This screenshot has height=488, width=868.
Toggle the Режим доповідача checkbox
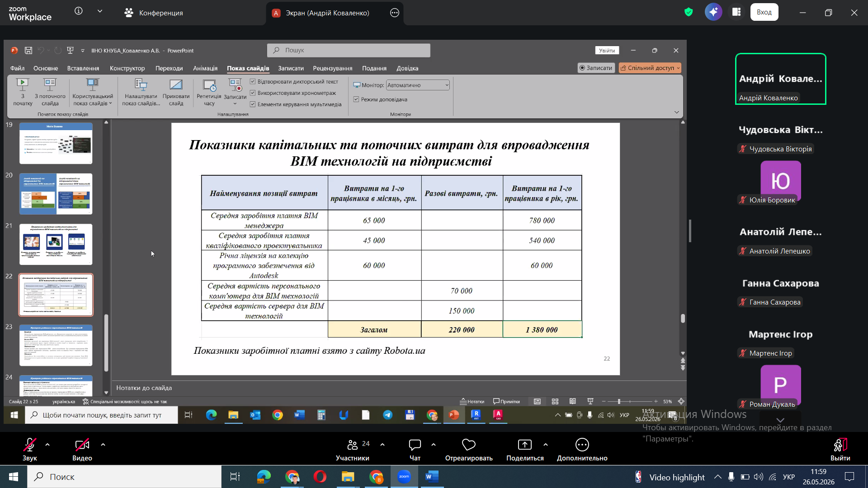point(356,99)
